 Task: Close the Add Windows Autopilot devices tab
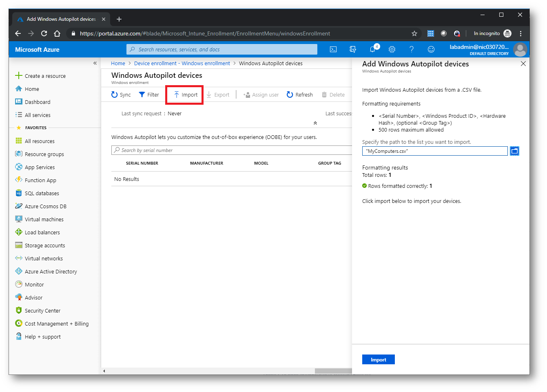(x=104, y=19)
